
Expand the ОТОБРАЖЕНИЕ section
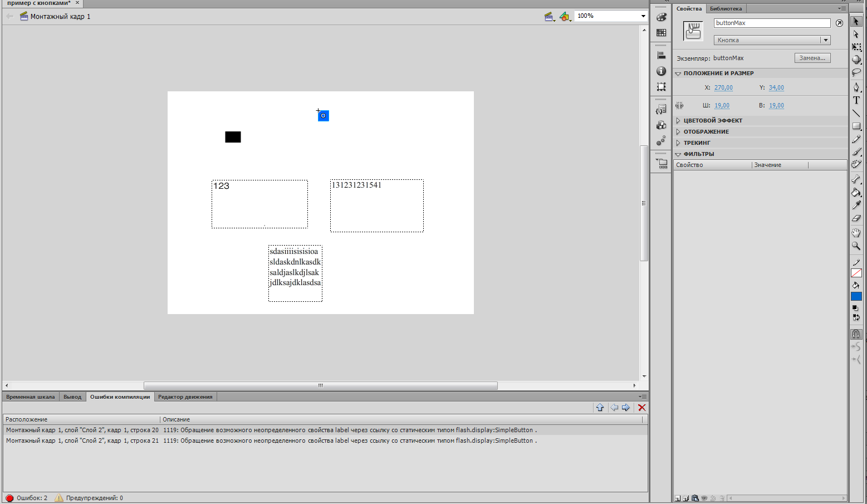(x=678, y=131)
